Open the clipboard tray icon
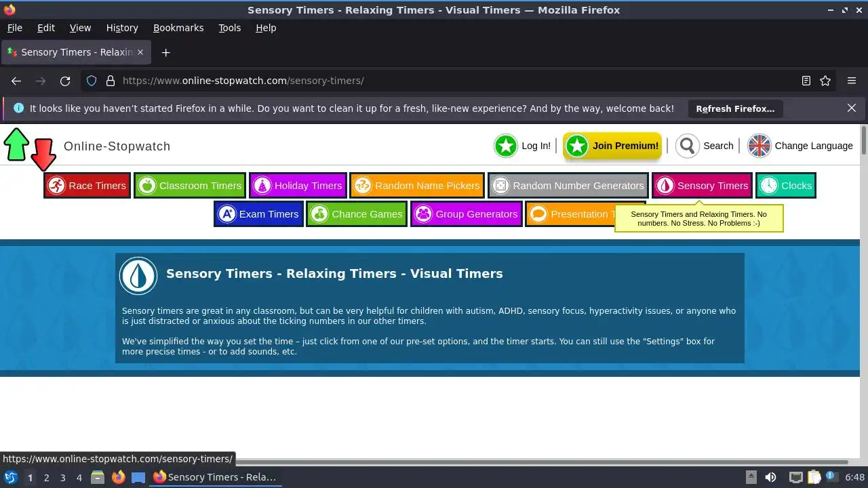This screenshot has height=488, width=868. pos(814,477)
